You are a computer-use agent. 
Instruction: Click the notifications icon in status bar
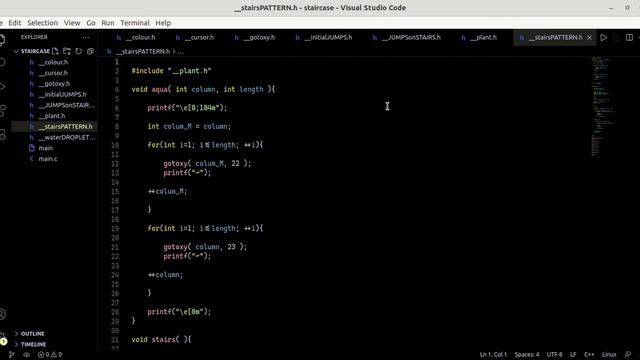628,355
